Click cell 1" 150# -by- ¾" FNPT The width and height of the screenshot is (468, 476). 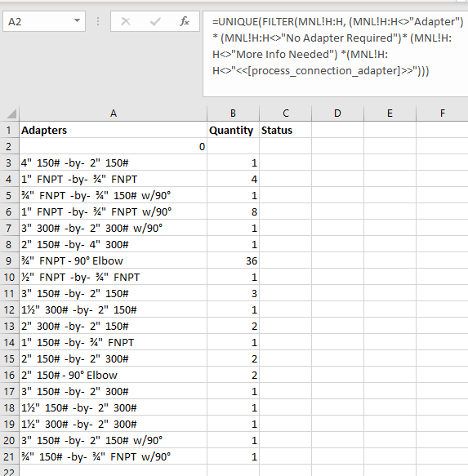click(114, 342)
